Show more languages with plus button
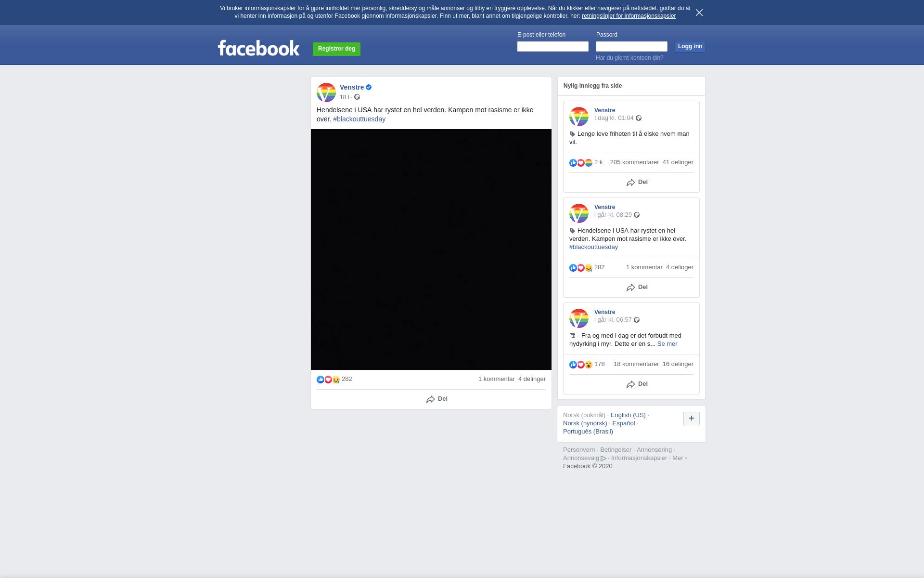The image size is (924, 578). pyautogui.click(x=692, y=419)
